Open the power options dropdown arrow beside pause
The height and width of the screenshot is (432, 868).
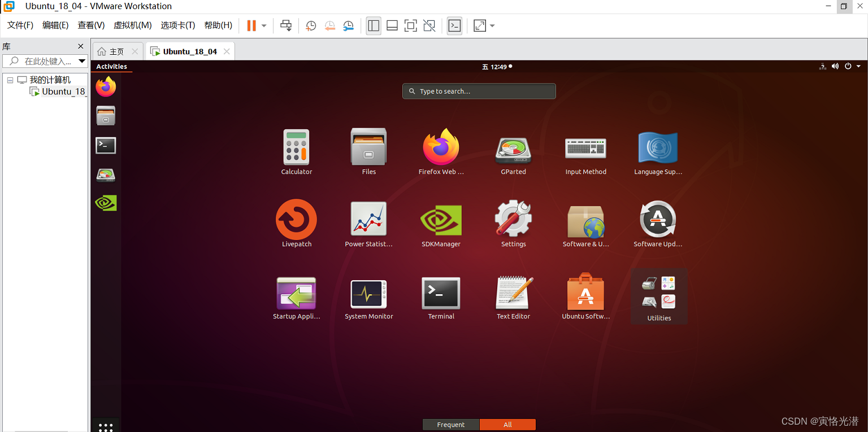pyautogui.click(x=264, y=26)
